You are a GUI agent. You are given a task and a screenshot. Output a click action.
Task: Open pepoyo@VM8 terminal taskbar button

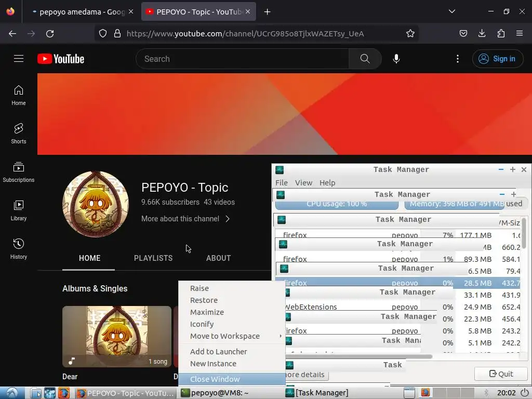click(x=231, y=393)
